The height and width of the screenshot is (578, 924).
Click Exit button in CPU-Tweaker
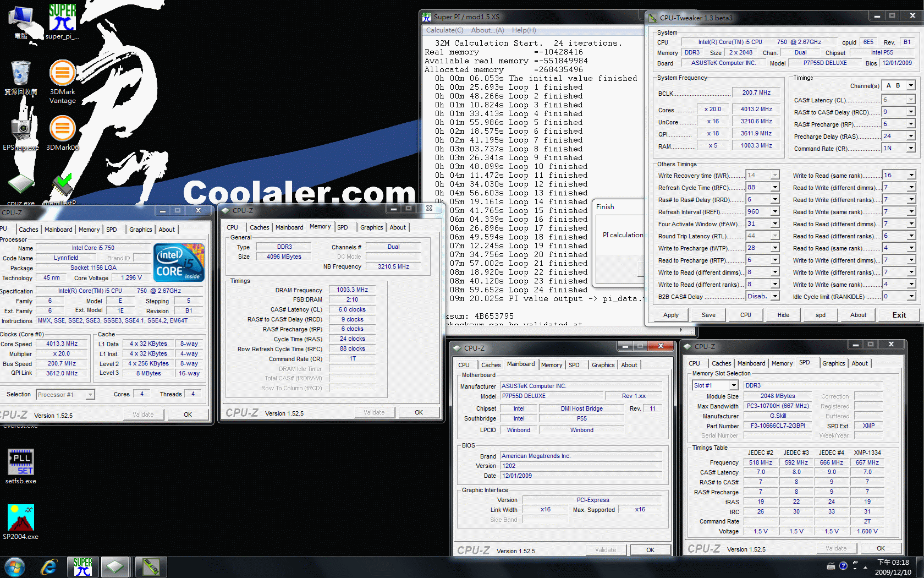tap(899, 315)
